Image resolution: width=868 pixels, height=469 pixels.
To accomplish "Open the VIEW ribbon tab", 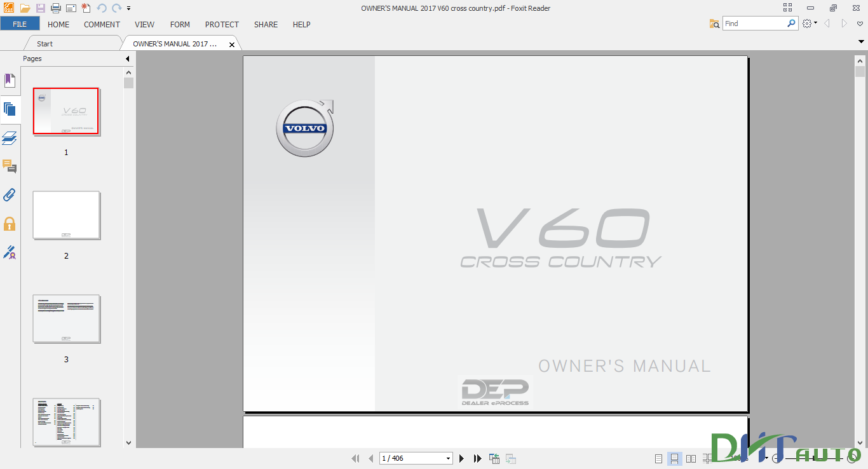I will pos(145,24).
